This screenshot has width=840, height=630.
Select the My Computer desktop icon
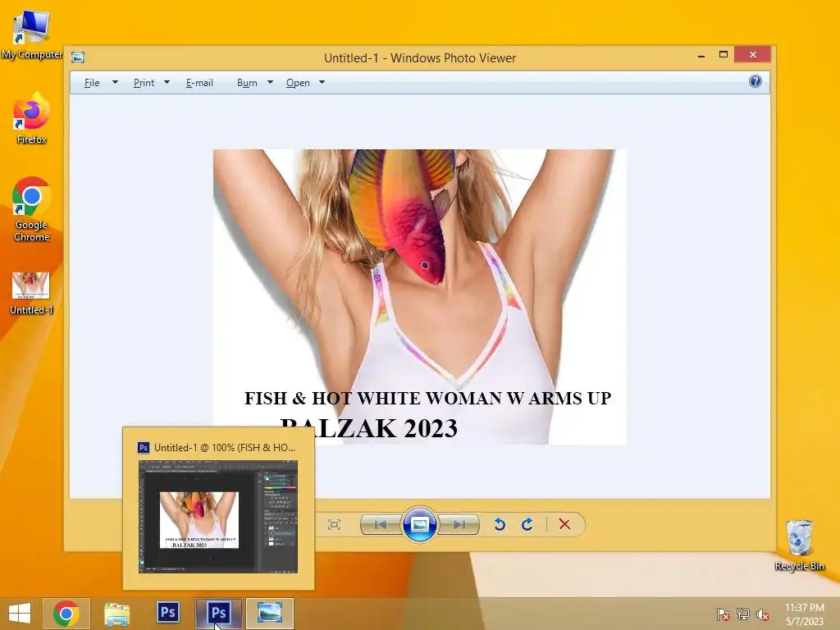point(32,34)
